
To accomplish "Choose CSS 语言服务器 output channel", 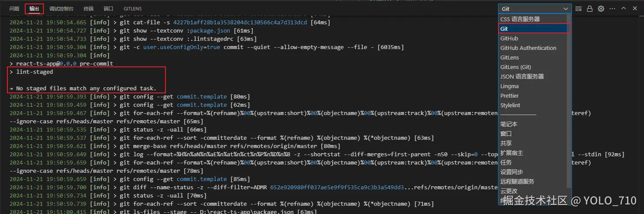I will tap(535, 19).
